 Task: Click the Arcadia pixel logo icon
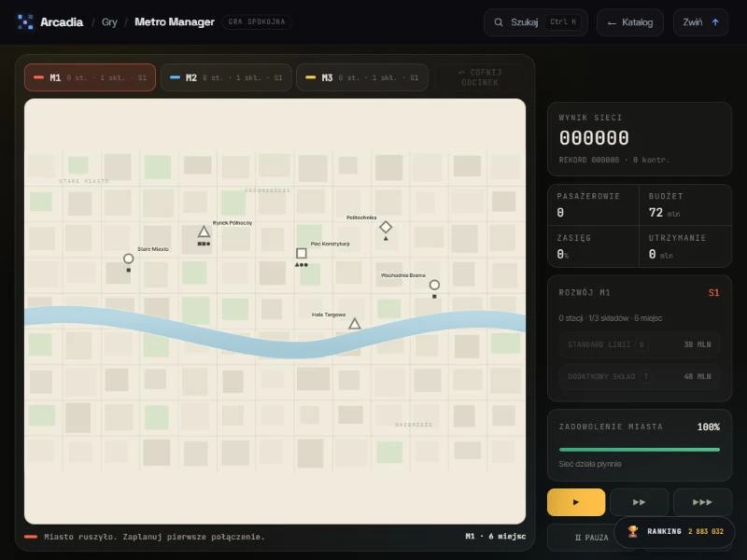(x=25, y=21)
